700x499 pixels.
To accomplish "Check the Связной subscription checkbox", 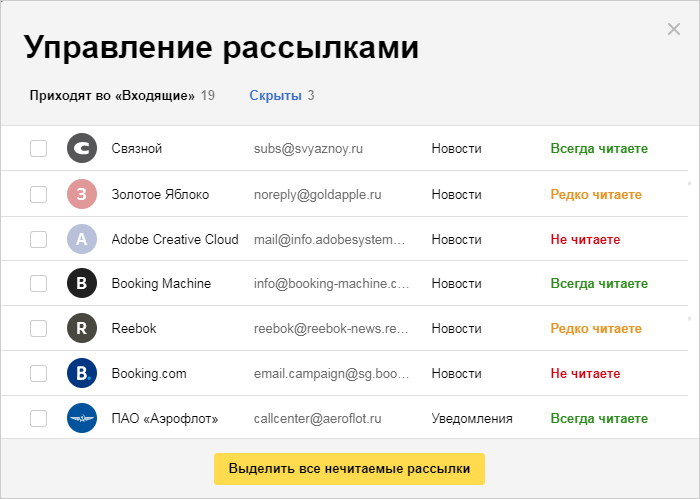I will coord(38,148).
